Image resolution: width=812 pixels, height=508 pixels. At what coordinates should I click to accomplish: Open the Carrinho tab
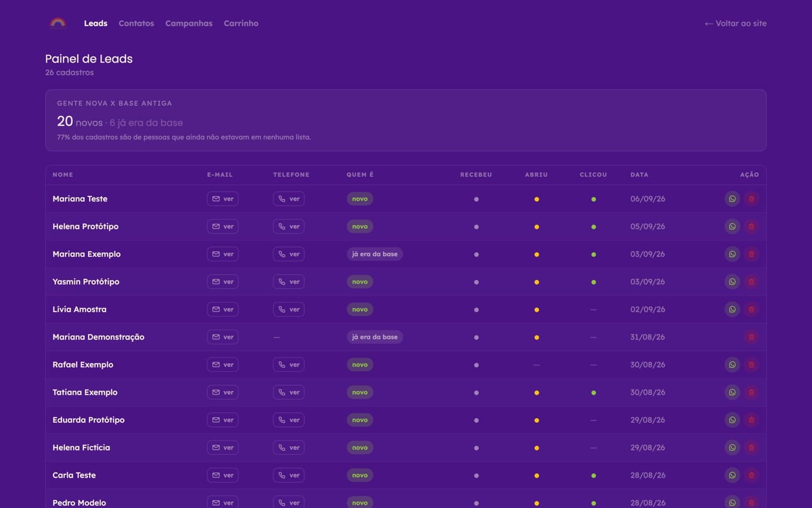tap(241, 23)
